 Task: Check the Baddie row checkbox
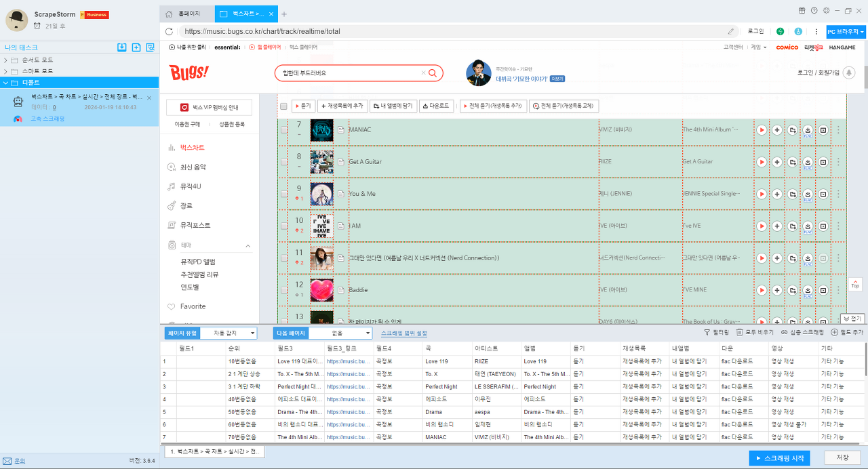point(284,289)
